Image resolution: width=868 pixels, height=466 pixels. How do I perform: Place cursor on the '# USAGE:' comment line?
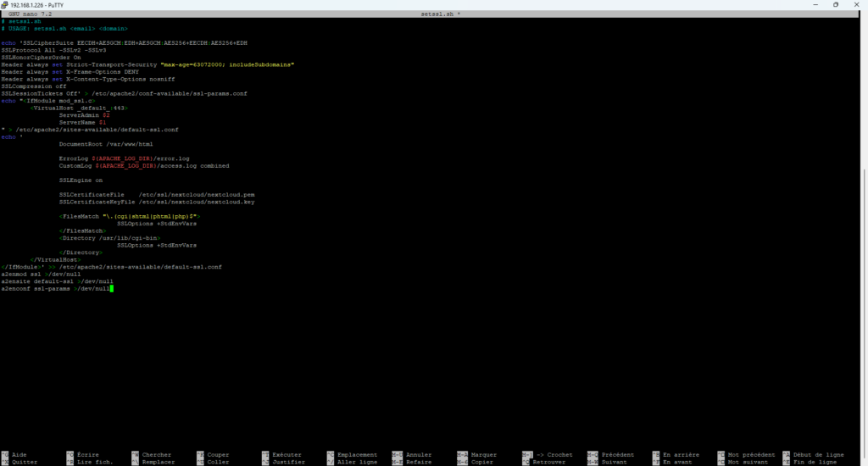pyautogui.click(x=64, y=29)
